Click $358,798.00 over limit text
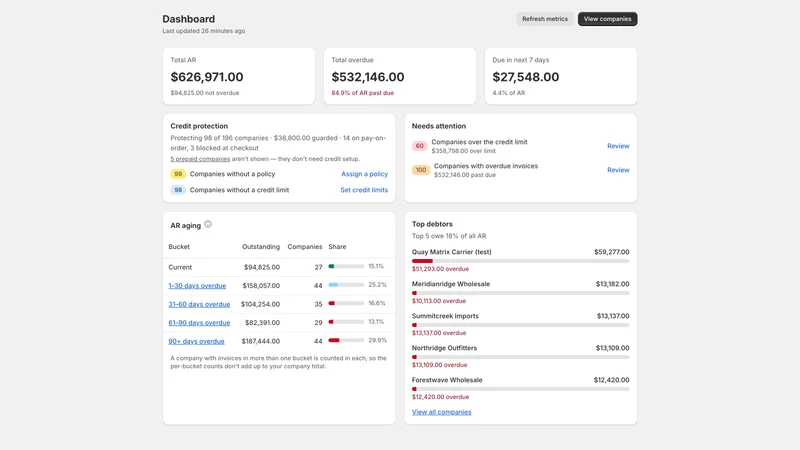The height and width of the screenshot is (450, 800). click(x=463, y=151)
